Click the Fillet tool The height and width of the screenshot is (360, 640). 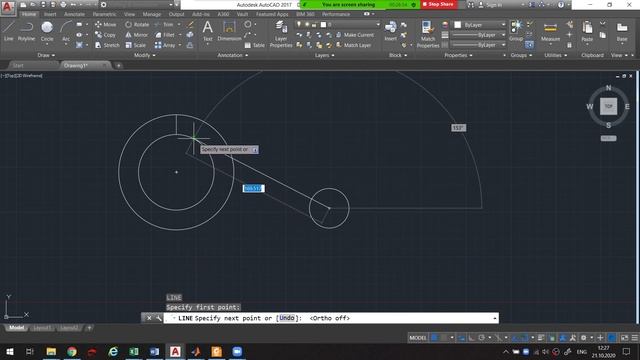165,35
